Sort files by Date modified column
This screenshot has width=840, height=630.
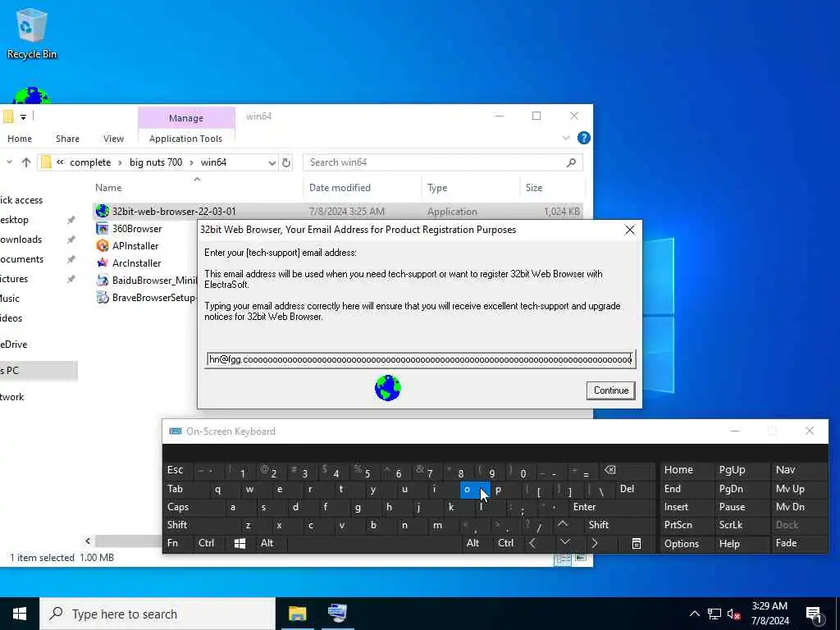tap(363, 188)
